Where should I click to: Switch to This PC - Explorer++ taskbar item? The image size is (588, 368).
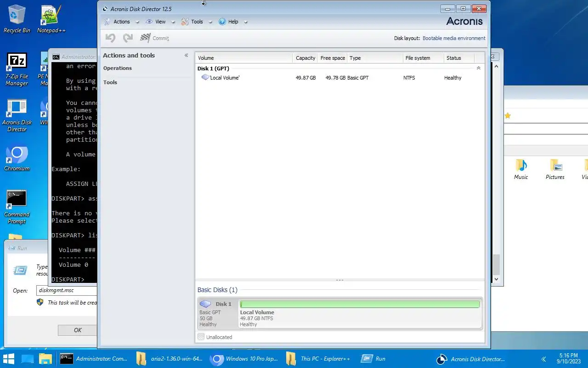[318, 359]
